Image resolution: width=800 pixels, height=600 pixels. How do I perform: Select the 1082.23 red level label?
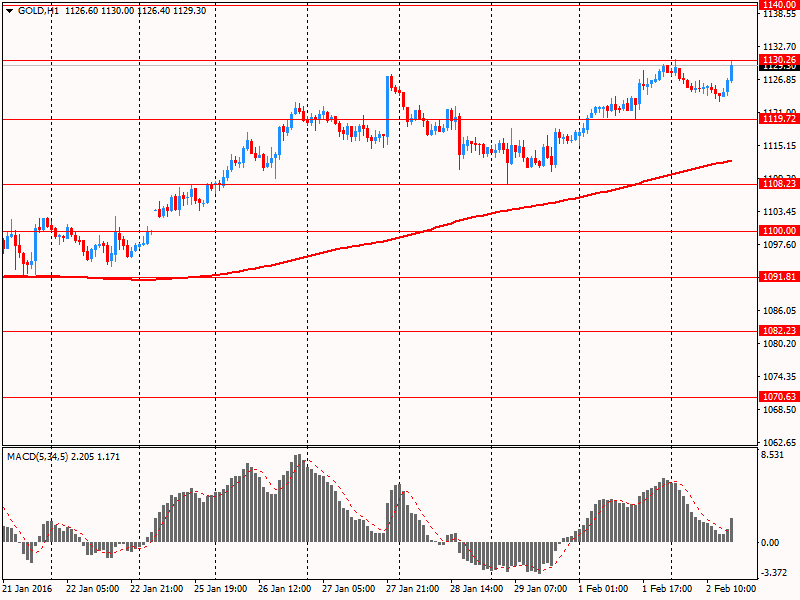click(x=779, y=331)
